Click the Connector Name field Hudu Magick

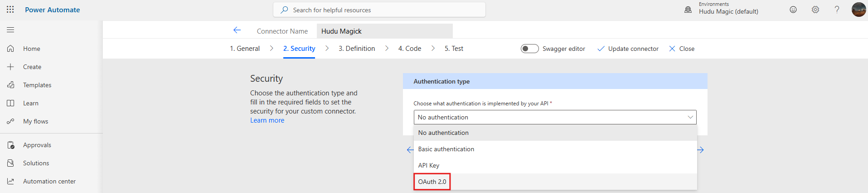click(x=384, y=31)
